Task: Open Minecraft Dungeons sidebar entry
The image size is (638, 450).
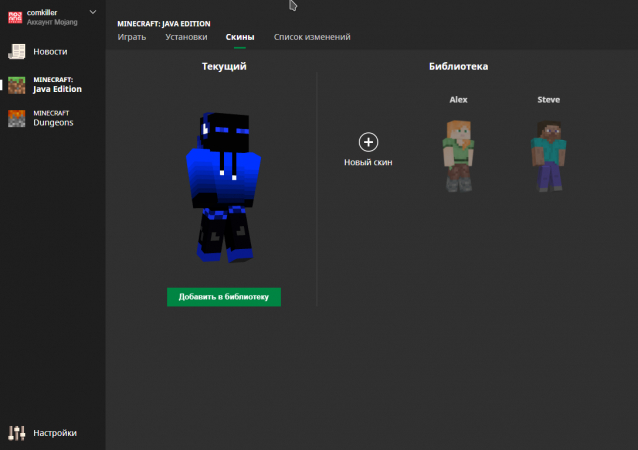Action: [x=52, y=118]
